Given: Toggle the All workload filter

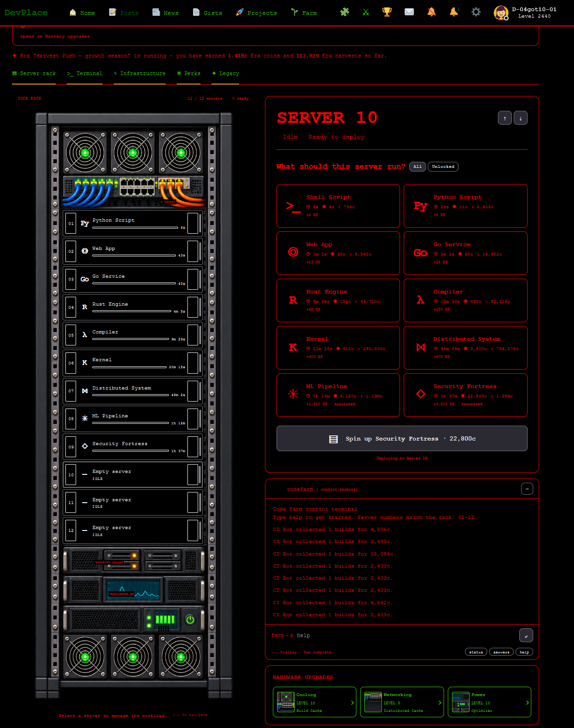Looking at the screenshot, I should [418, 166].
